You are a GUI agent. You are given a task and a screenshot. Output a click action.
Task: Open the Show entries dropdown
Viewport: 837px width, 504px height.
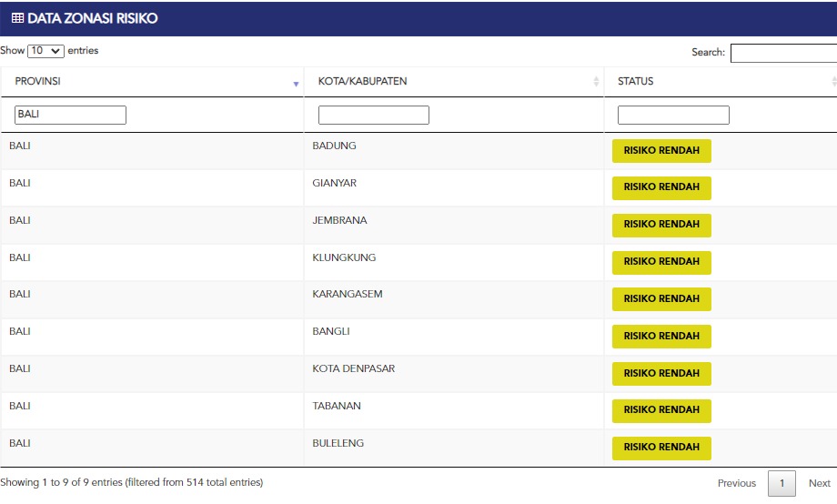click(x=45, y=51)
